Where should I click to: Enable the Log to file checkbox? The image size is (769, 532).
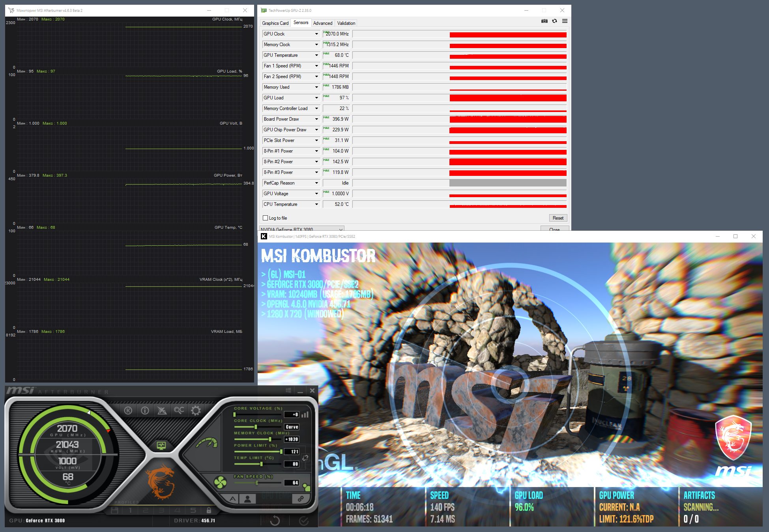(x=266, y=218)
